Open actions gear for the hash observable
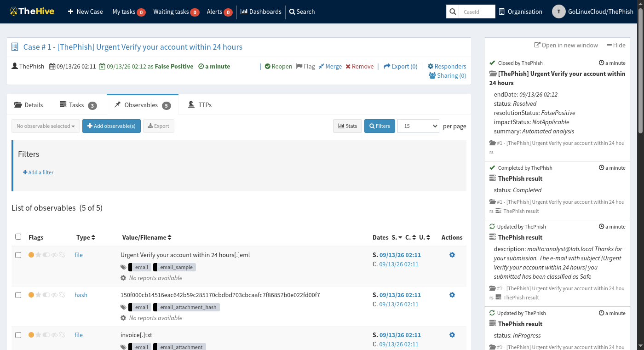The height and width of the screenshot is (350, 644). tap(452, 295)
